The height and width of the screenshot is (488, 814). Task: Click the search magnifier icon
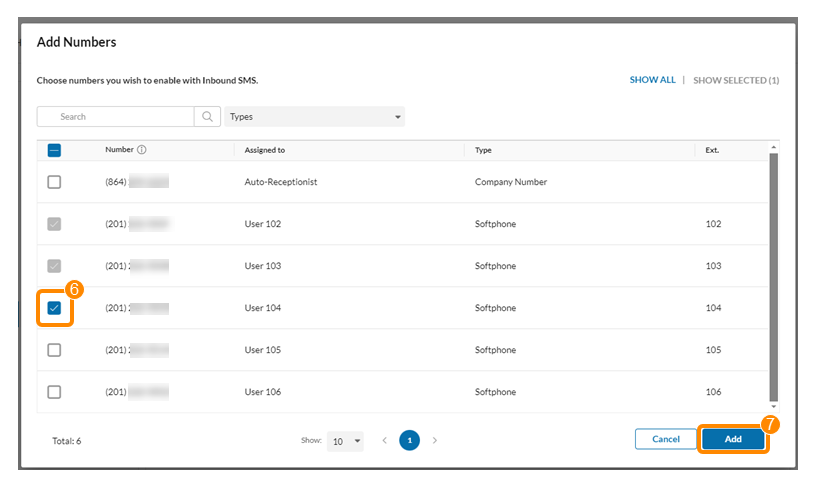(x=207, y=117)
